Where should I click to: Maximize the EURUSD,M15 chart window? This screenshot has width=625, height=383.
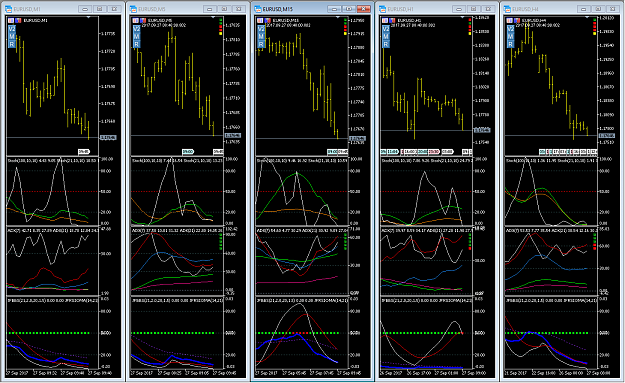pos(349,9)
